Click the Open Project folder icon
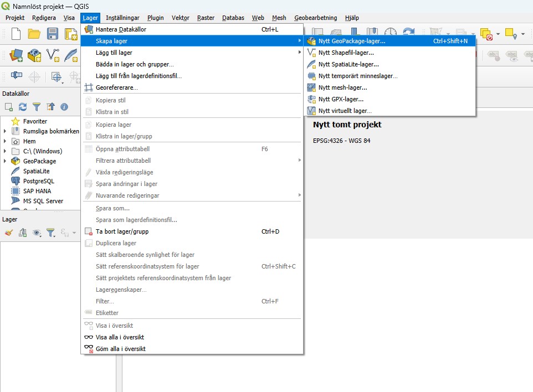This screenshot has height=392, width=533. (x=34, y=34)
